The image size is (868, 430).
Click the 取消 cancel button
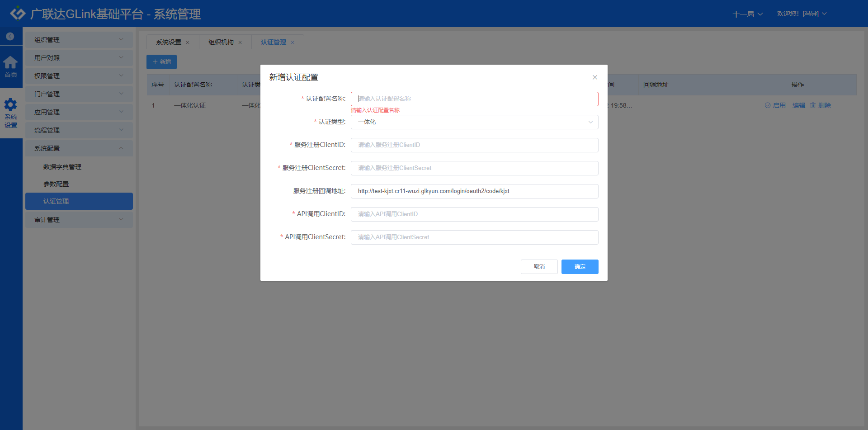click(x=539, y=267)
